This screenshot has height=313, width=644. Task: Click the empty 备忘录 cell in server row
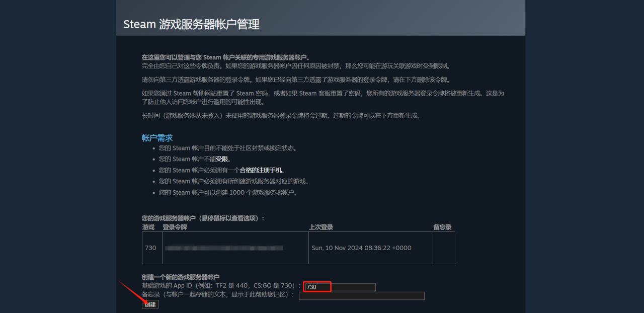pyautogui.click(x=444, y=248)
